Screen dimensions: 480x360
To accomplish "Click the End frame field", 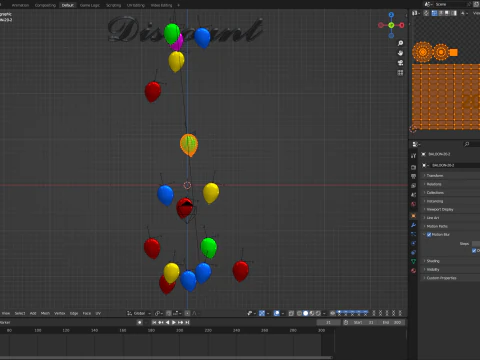I will click(x=392, y=322).
